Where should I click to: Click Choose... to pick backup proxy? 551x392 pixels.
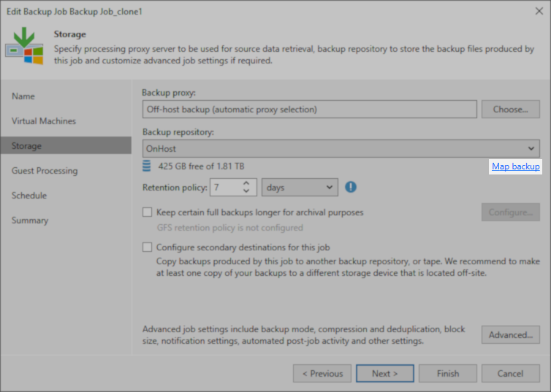pyautogui.click(x=511, y=109)
